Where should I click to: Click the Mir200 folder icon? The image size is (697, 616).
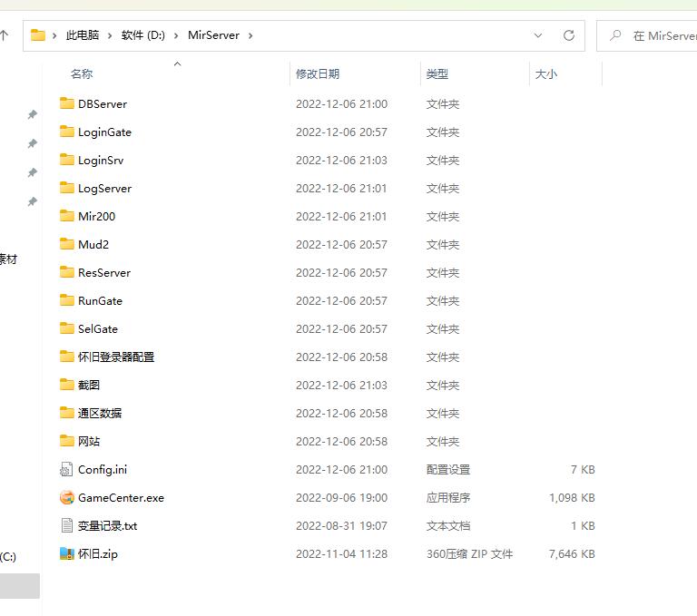click(x=66, y=216)
